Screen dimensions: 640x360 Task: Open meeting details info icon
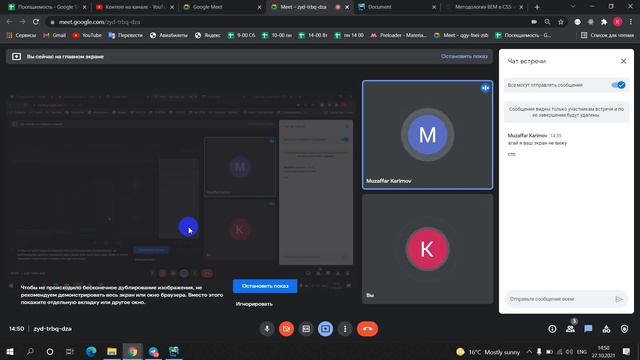click(552, 329)
